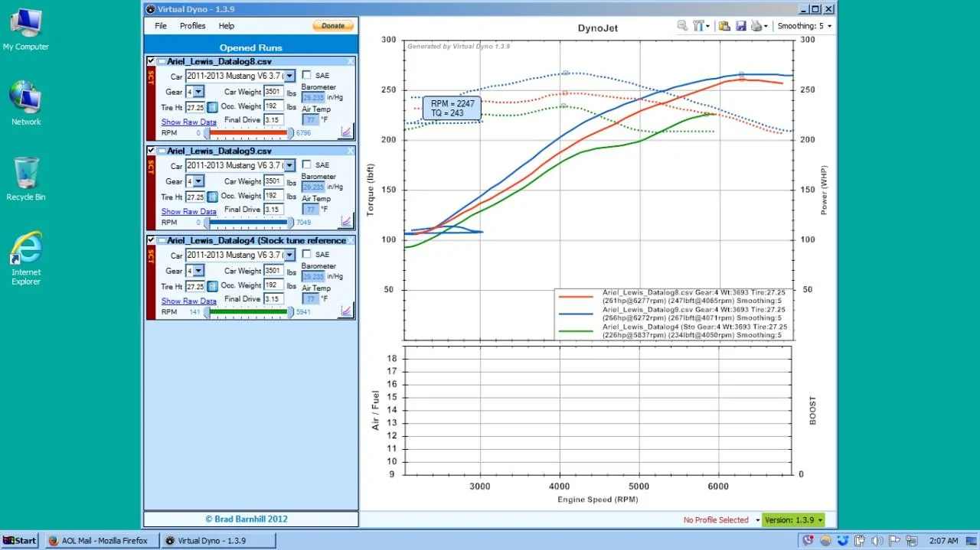Click Show Raw Data link for Datalog8

(x=189, y=122)
